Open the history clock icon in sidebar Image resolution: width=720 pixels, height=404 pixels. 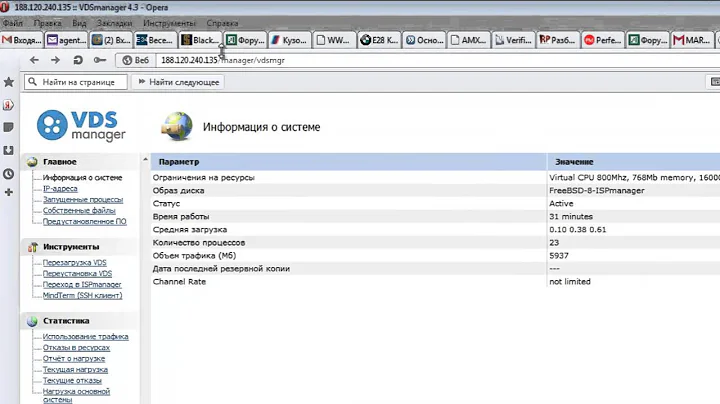click(8, 174)
